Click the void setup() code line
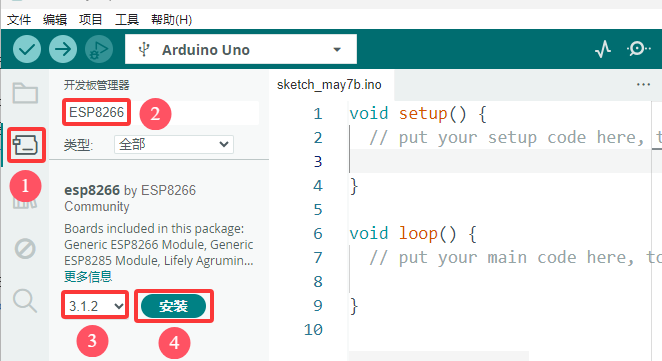This screenshot has height=361, width=662. 418,114
